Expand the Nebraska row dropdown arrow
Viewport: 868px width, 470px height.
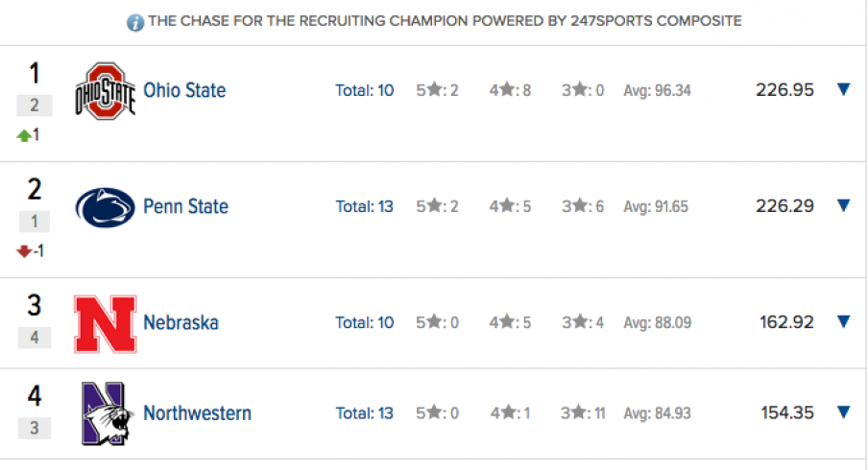pyautogui.click(x=844, y=322)
